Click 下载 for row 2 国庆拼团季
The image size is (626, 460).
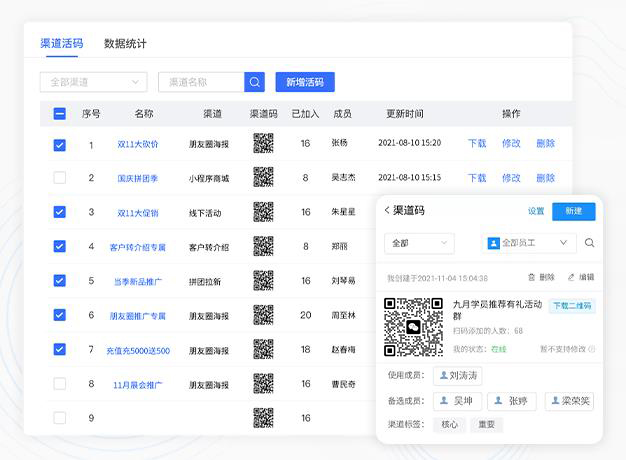(477, 178)
